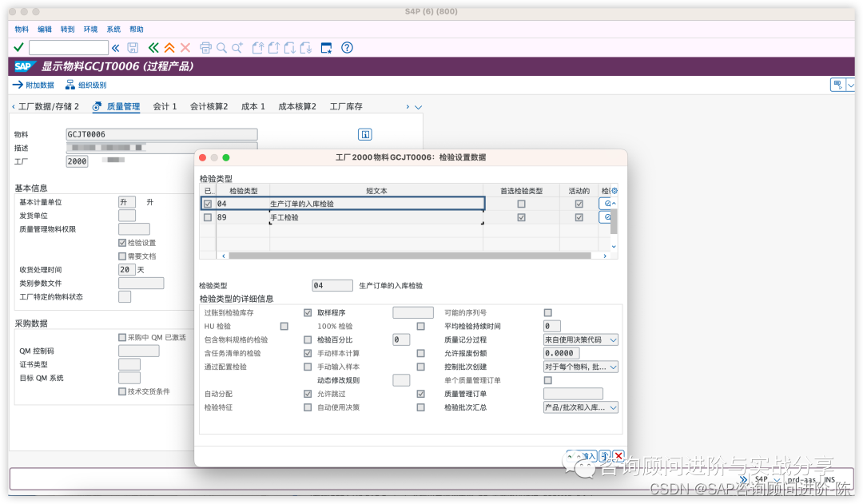Screen dimensions: 863x504
Task: Click the green checkmark Enter icon
Action: click(x=18, y=48)
